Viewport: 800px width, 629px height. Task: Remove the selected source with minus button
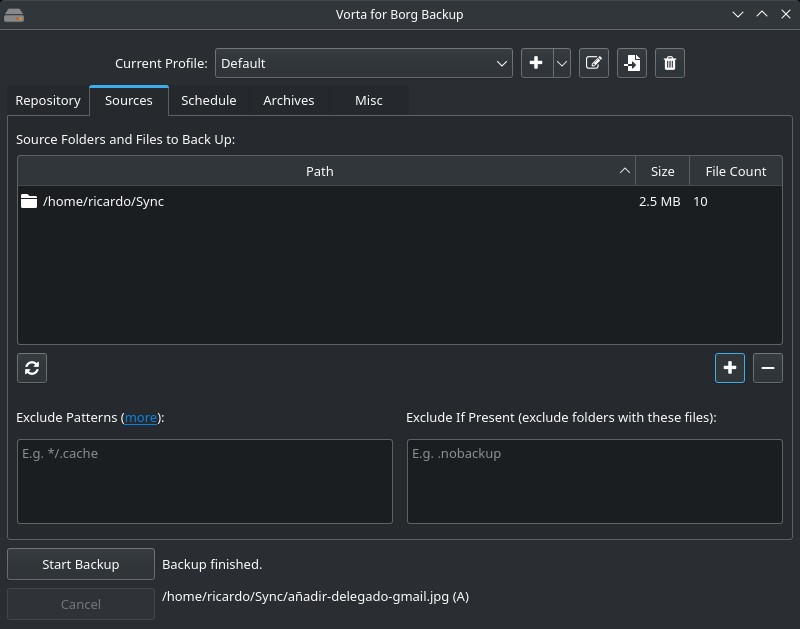(x=768, y=368)
